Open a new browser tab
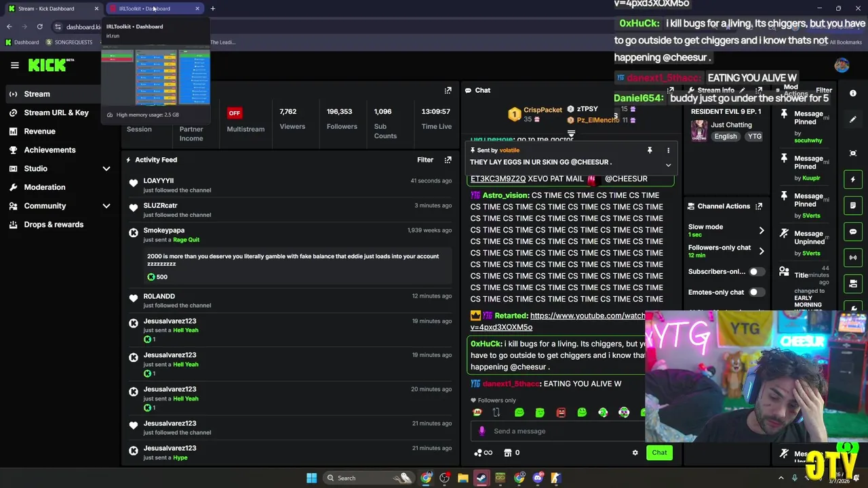The image size is (868, 488). pos(212,9)
